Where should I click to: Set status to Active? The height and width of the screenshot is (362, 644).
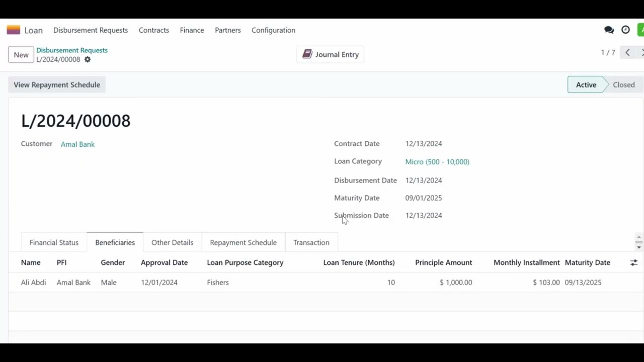coord(586,84)
